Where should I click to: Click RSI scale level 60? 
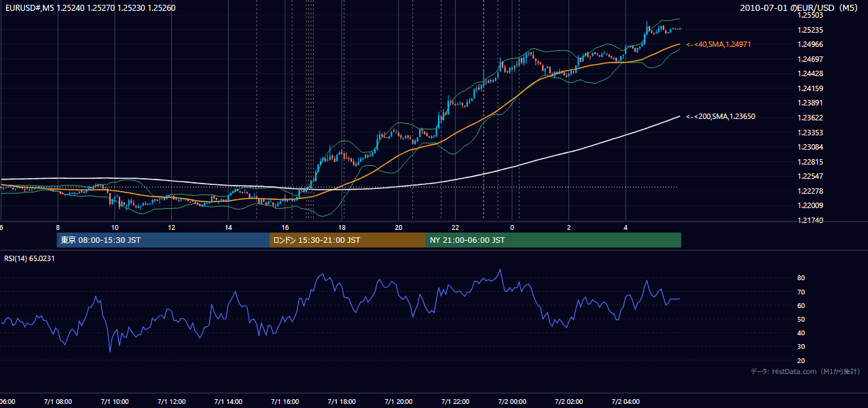coord(801,305)
